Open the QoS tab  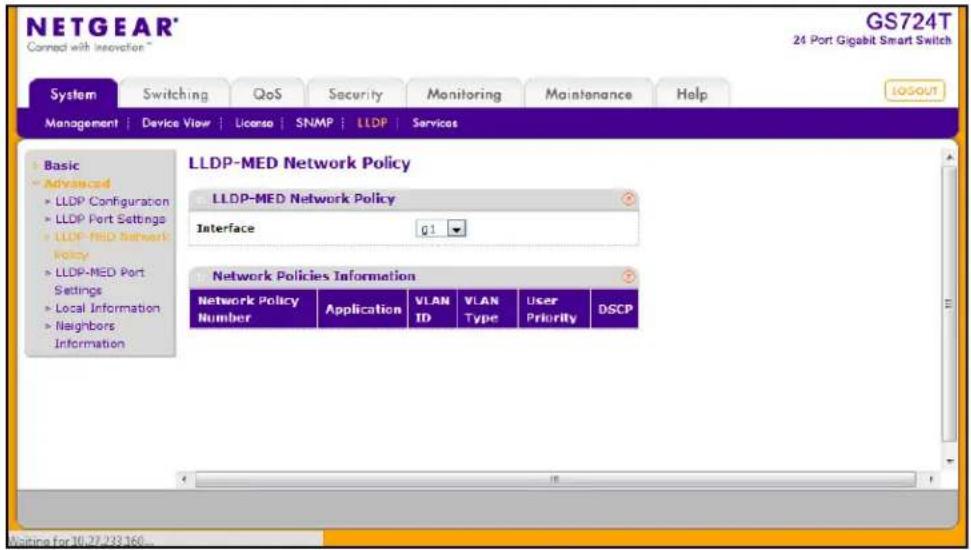(x=268, y=95)
